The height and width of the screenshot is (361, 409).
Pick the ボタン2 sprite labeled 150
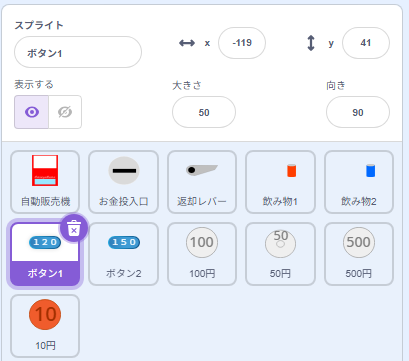[123, 254]
